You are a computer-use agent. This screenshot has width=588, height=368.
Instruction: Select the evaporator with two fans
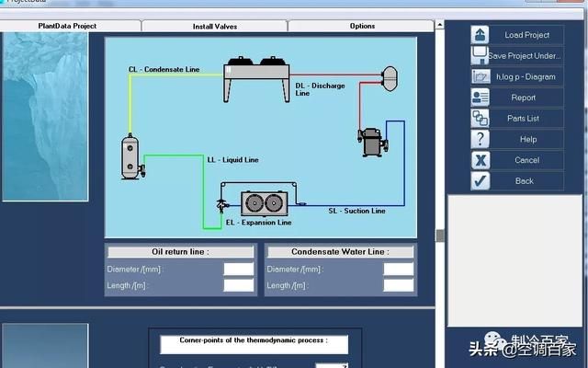click(265, 204)
